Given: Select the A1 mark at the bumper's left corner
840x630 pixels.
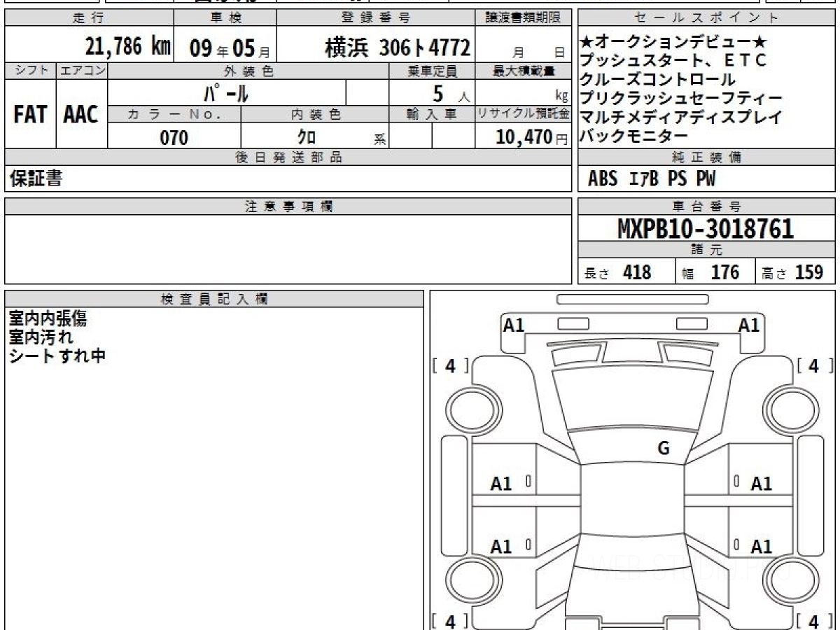Looking at the screenshot, I should 514,325.
